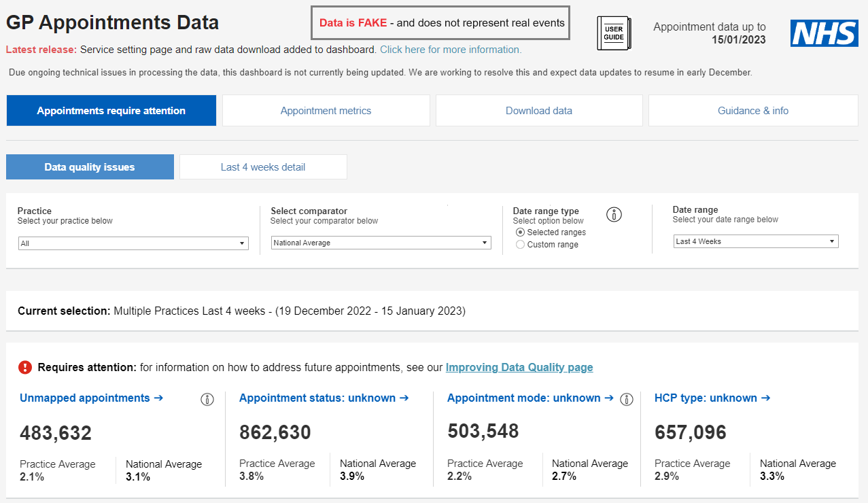868x503 pixels.
Task: Click the info icon beside Date range type
Action: click(614, 214)
